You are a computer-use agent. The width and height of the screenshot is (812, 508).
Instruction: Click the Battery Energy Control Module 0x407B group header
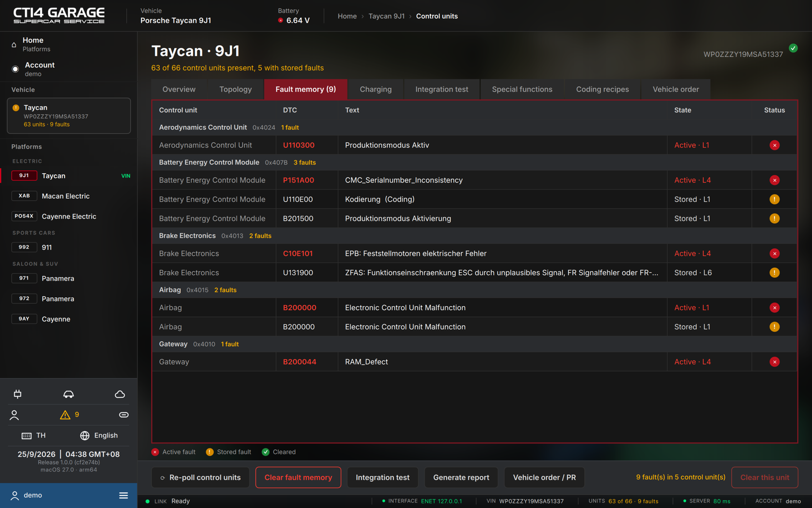tap(475, 163)
